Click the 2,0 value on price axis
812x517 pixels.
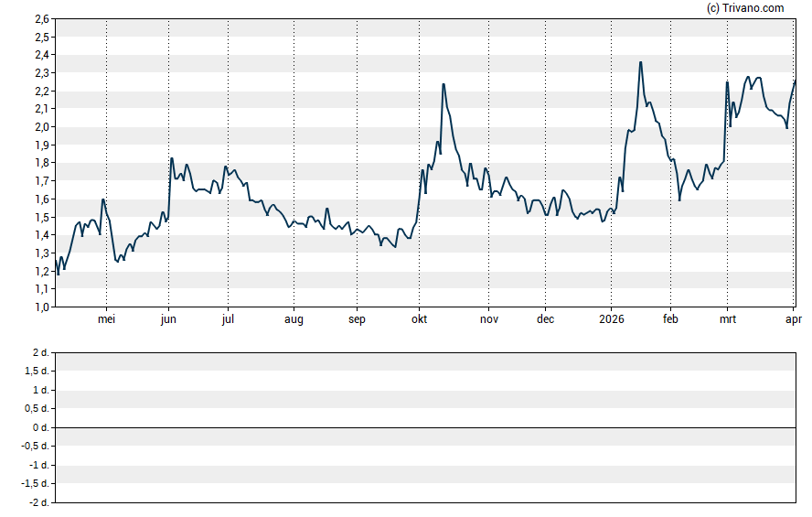tap(41, 127)
